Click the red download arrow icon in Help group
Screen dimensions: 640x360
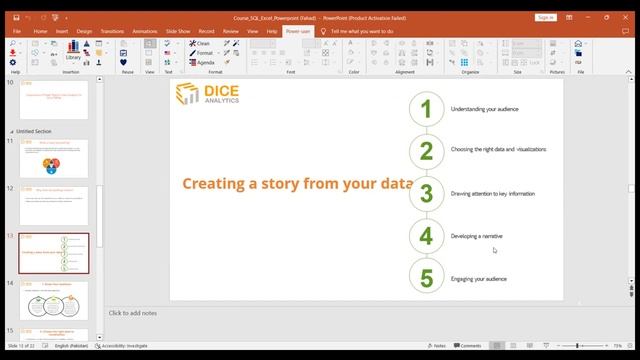point(13,53)
